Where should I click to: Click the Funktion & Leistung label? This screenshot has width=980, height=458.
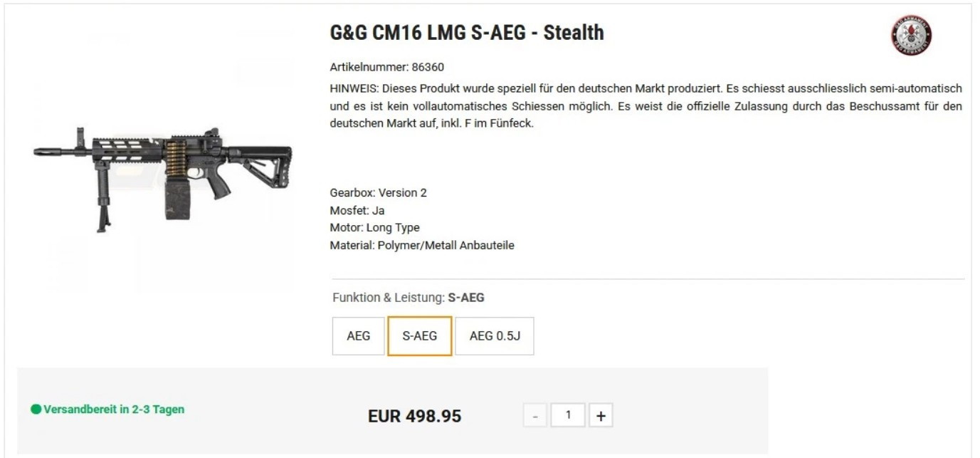pyautogui.click(x=389, y=298)
